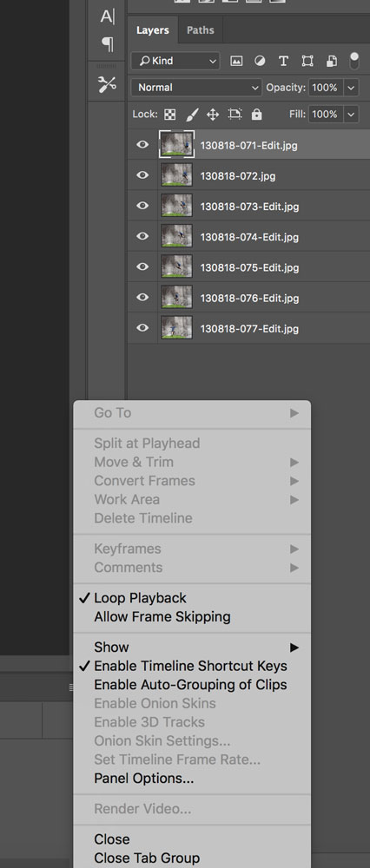370x868 pixels.
Task: Click the crossed tools presets icon
Action: point(107,84)
